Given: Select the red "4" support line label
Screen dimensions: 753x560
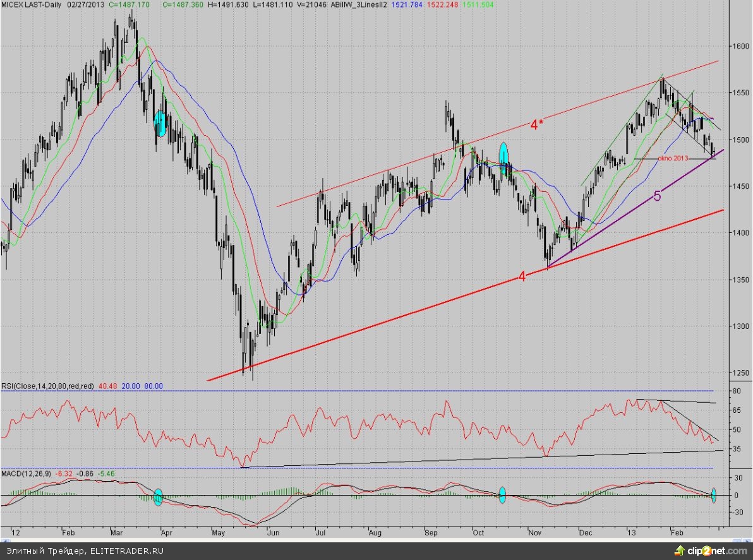Looking at the screenshot, I should (x=522, y=276).
